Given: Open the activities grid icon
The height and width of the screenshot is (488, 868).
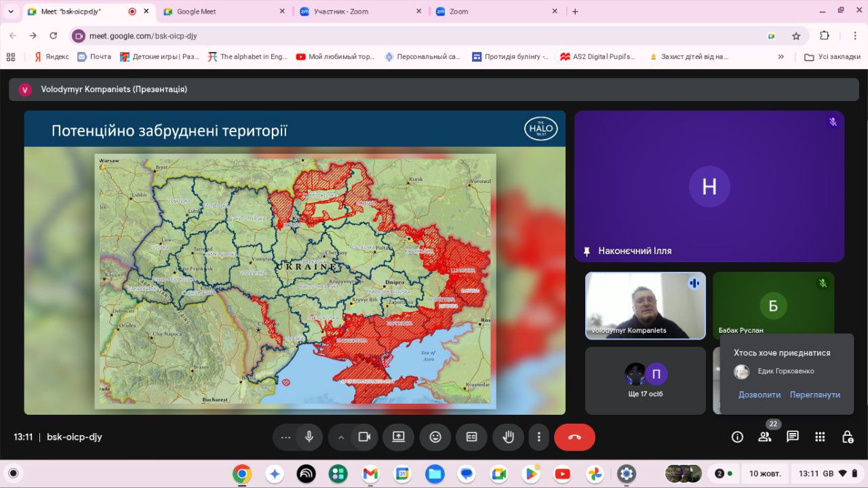Looking at the screenshot, I should point(820,437).
